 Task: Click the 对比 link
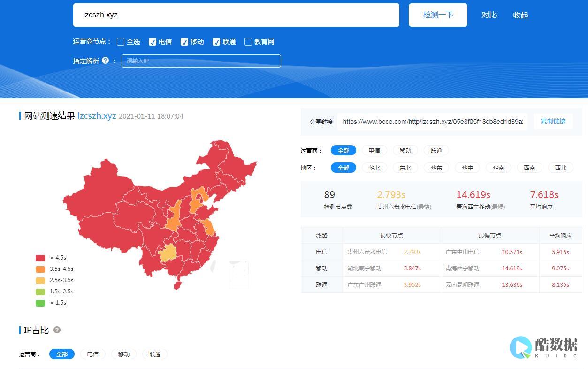click(x=489, y=15)
